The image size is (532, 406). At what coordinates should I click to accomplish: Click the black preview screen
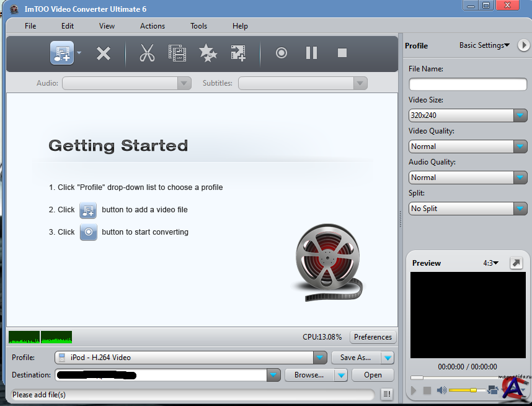468,315
